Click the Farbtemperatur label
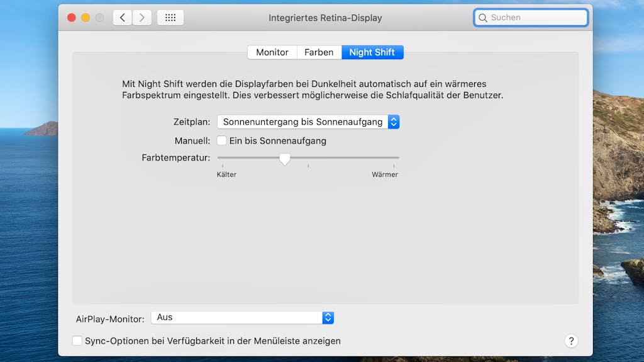The height and width of the screenshot is (362, 644). (176, 157)
